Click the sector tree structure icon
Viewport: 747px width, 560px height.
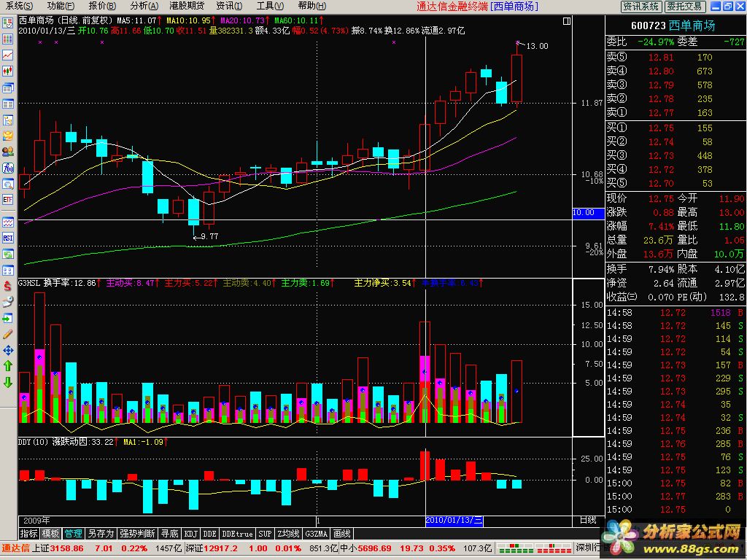[7, 120]
